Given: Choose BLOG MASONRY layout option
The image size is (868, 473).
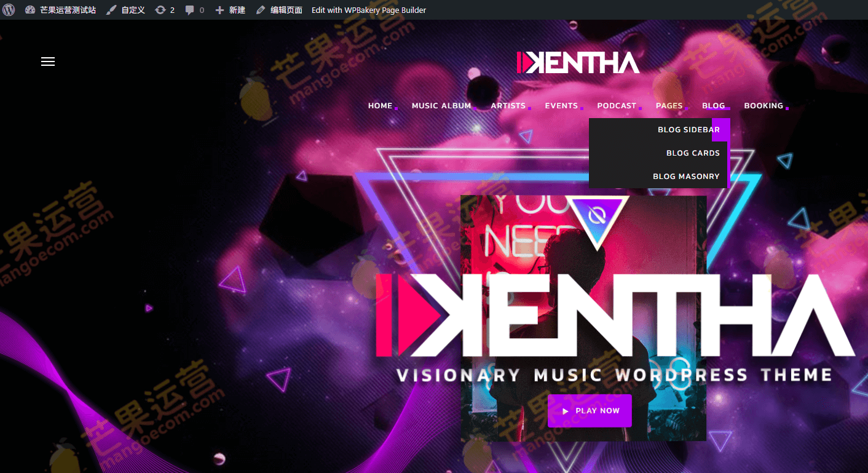Looking at the screenshot, I should click(687, 176).
